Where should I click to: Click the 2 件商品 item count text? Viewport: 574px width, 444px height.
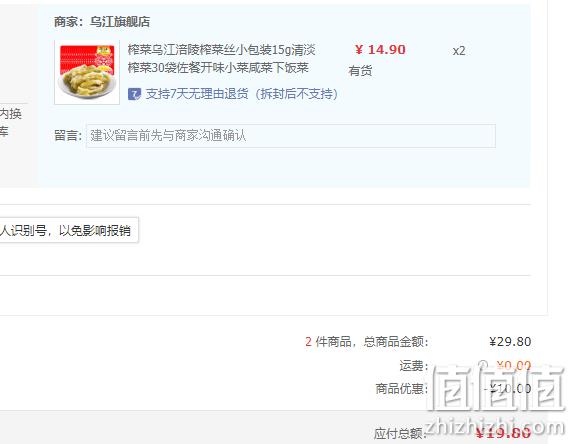coord(328,342)
